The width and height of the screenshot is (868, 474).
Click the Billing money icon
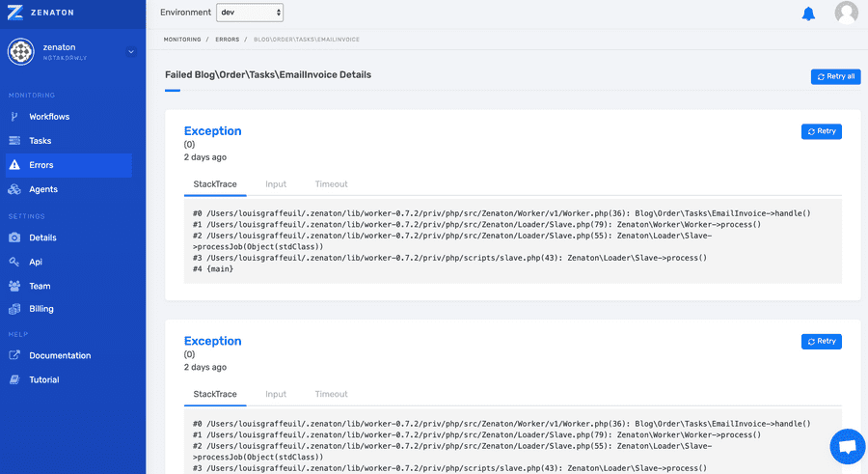pos(14,309)
